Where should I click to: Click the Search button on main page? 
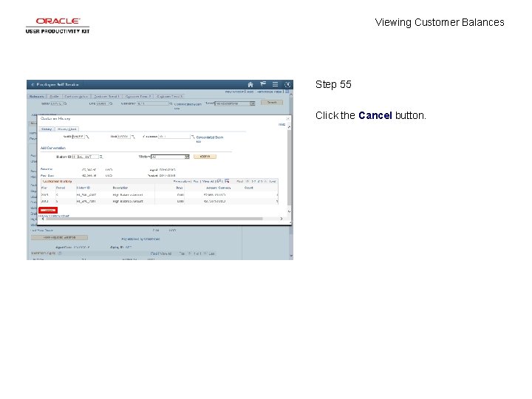[272, 103]
